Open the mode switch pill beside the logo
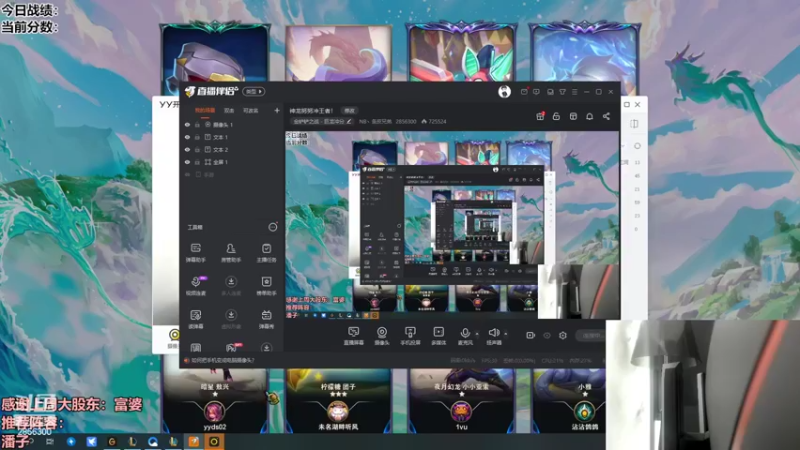 (254, 92)
